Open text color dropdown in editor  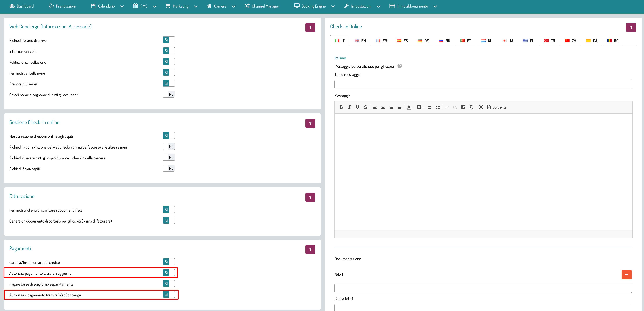click(x=410, y=107)
